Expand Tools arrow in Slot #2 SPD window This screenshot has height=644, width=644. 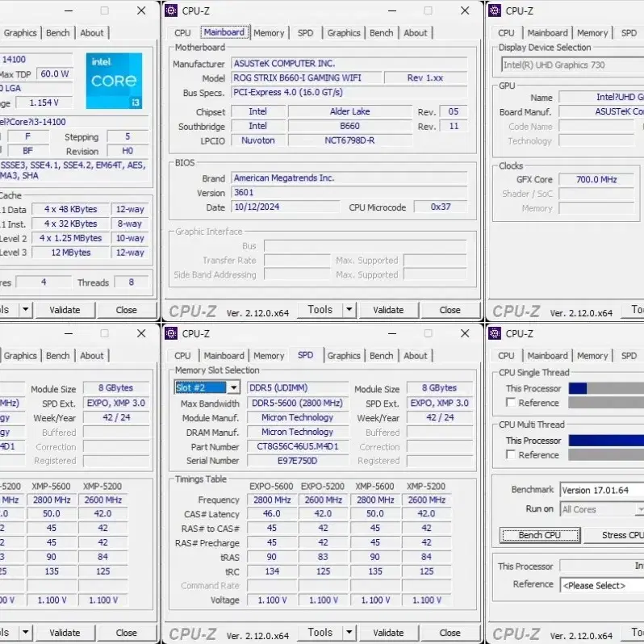click(349, 633)
